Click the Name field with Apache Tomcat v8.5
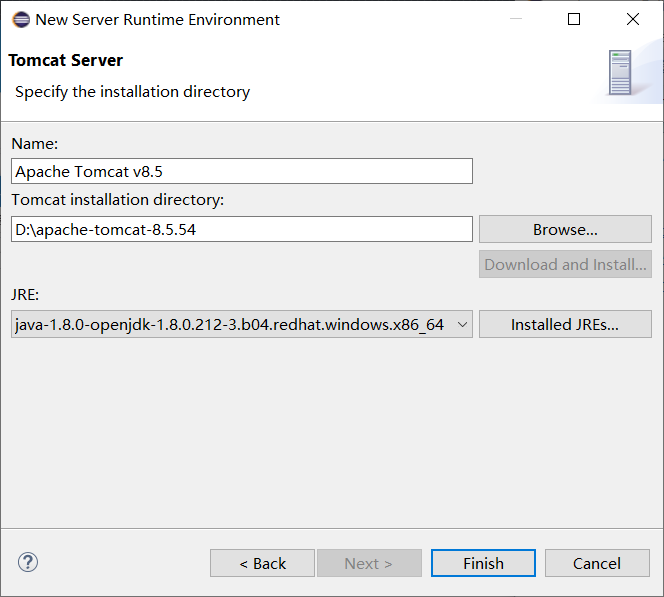 [x=242, y=171]
